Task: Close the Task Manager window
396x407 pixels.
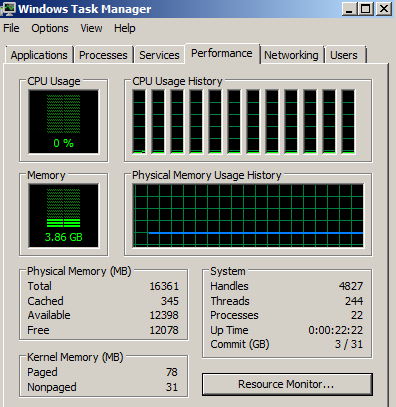Action: [x=383, y=9]
